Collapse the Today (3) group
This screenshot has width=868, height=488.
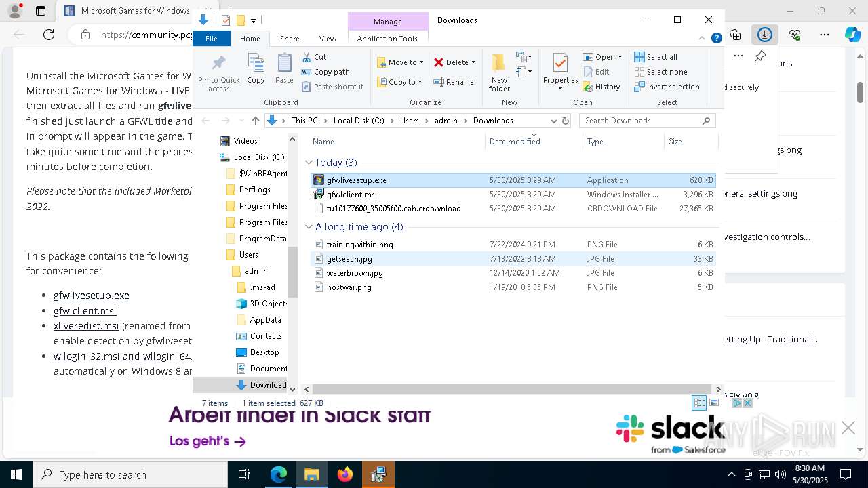(x=309, y=163)
